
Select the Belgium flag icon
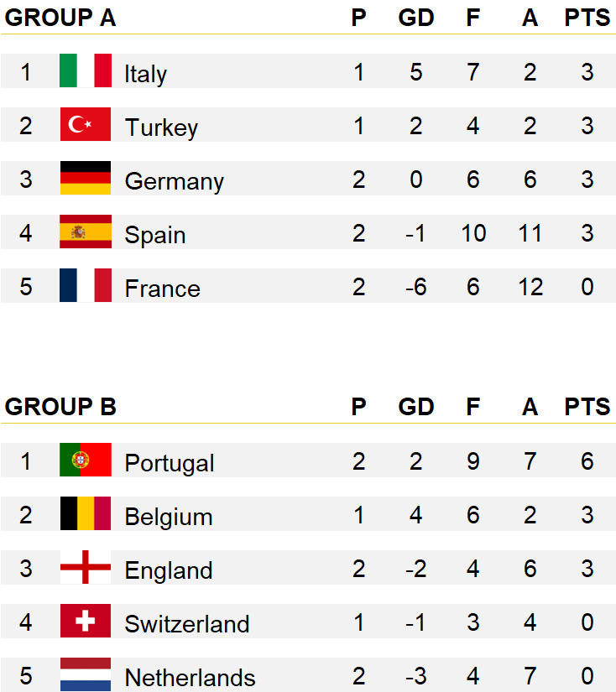coord(86,513)
